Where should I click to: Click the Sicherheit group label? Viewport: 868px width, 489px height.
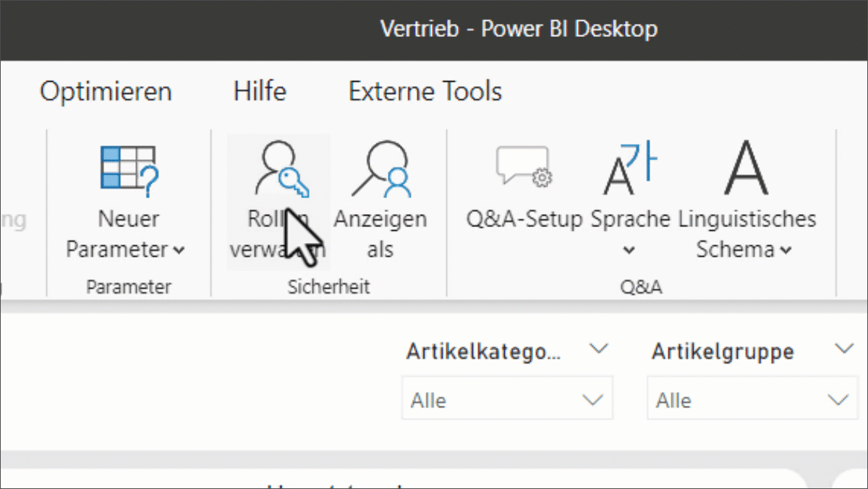pyautogui.click(x=328, y=287)
